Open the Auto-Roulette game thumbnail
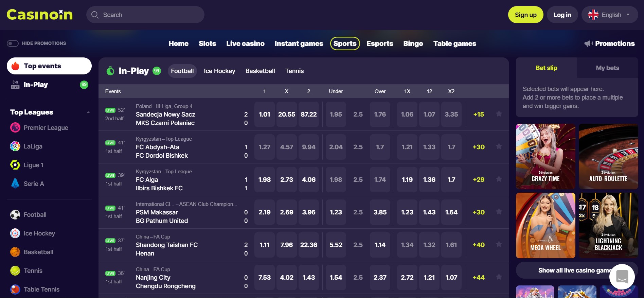Image resolution: width=644 pixels, height=298 pixels. [x=608, y=156]
